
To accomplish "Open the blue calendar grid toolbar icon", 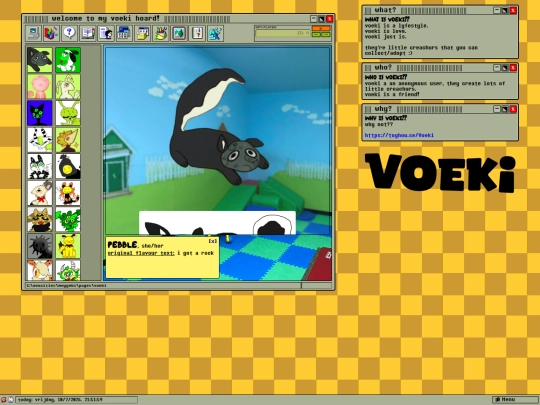I will [124, 33].
